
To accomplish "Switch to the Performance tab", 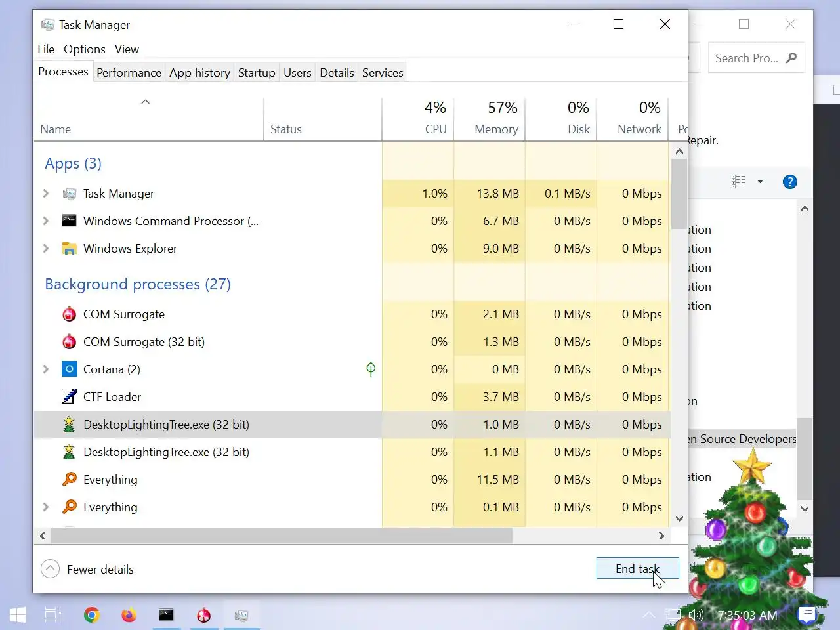I will click(129, 73).
